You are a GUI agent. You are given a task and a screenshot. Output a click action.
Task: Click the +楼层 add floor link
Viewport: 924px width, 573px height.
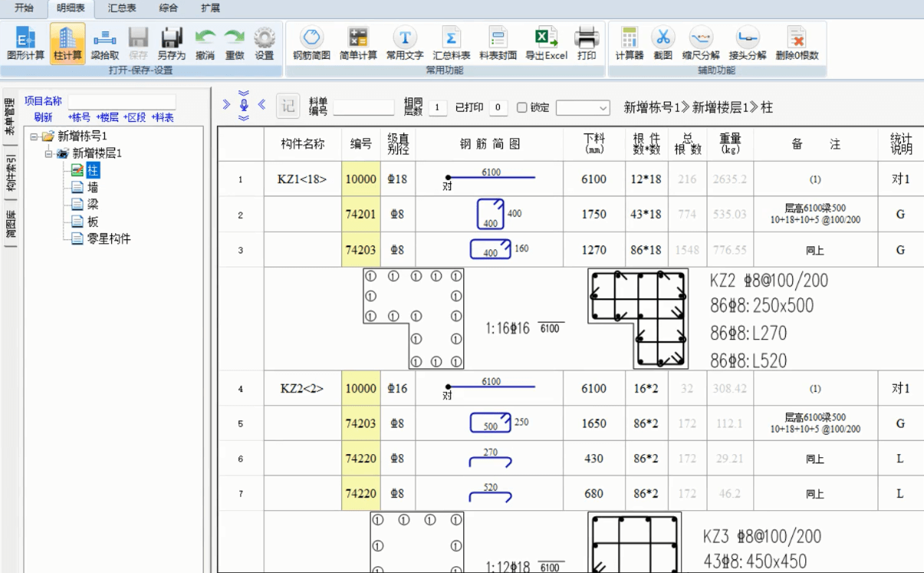coord(107,117)
